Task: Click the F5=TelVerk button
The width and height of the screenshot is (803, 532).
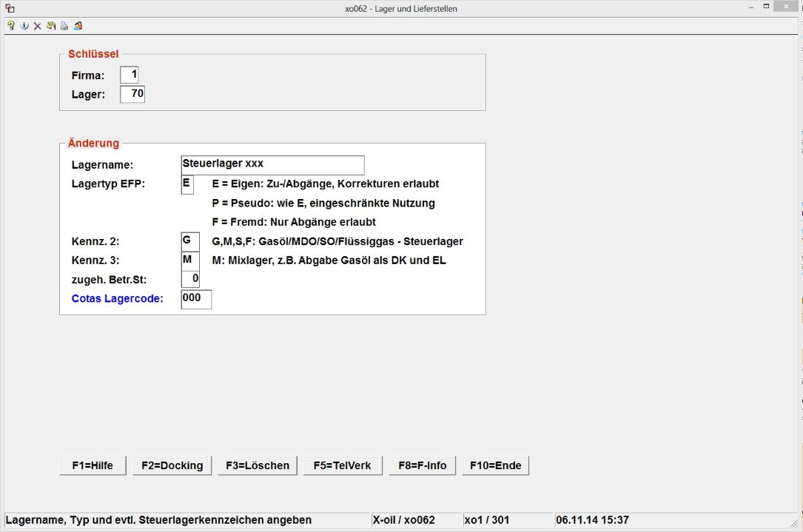Action: 343,465
